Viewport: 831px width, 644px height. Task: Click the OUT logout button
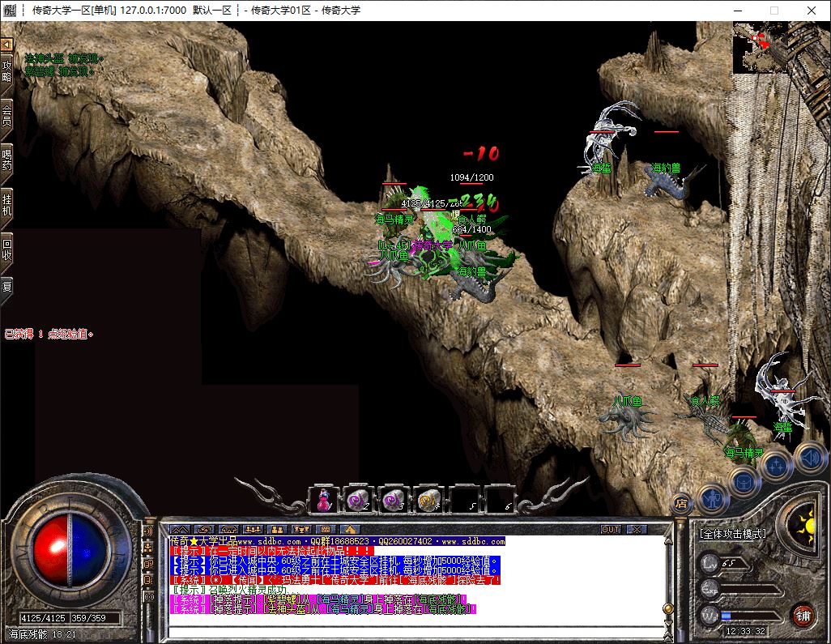tap(611, 529)
